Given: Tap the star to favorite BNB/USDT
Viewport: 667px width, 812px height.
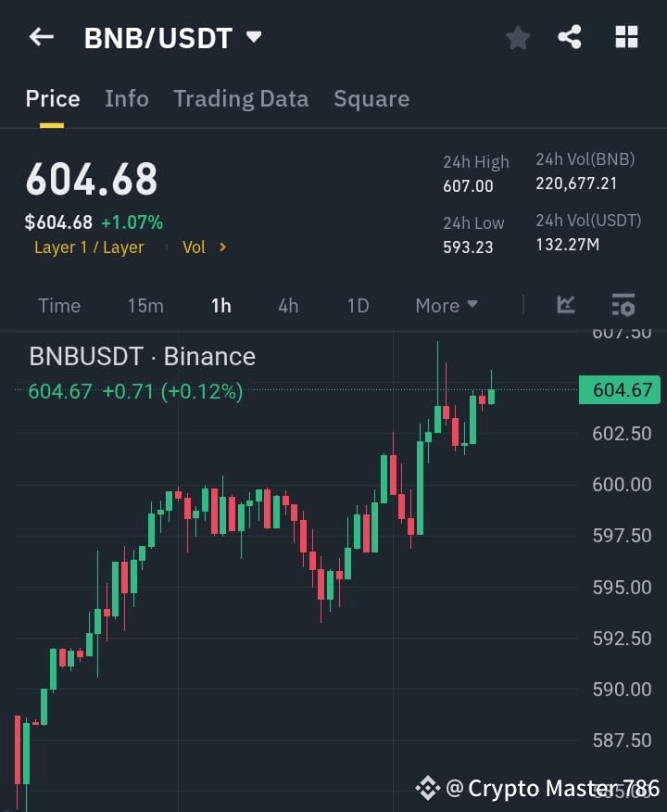Looking at the screenshot, I should point(517,37).
